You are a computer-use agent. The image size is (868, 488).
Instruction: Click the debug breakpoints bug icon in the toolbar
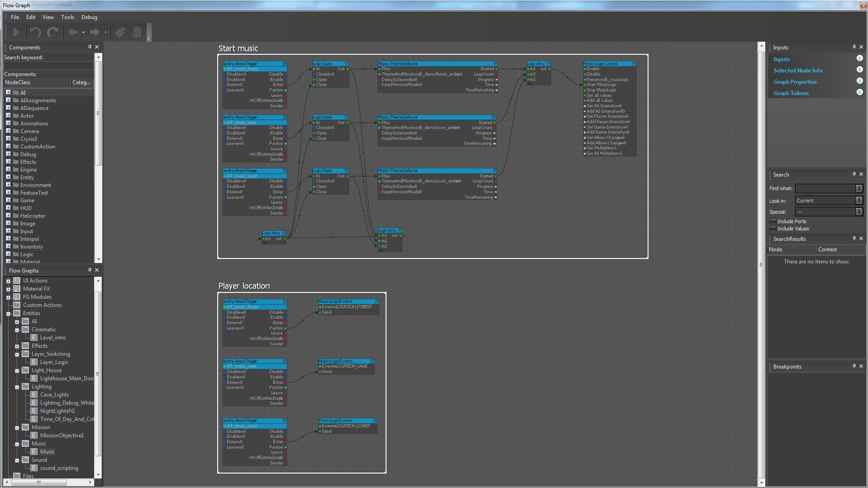119,32
